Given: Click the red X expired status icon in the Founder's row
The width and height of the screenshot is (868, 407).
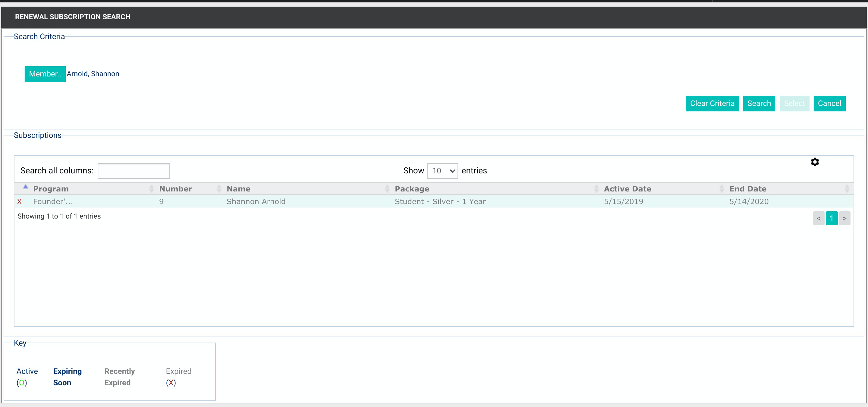Looking at the screenshot, I should [x=20, y=202].
